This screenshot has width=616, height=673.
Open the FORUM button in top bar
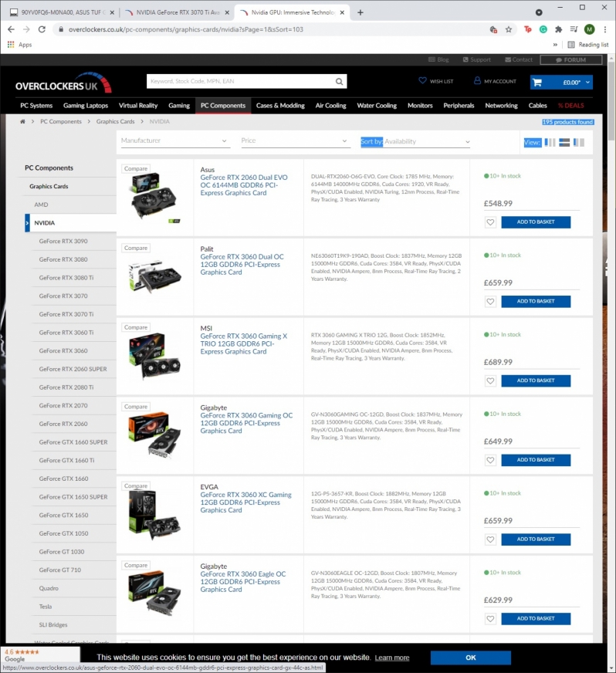coord(571,59)
